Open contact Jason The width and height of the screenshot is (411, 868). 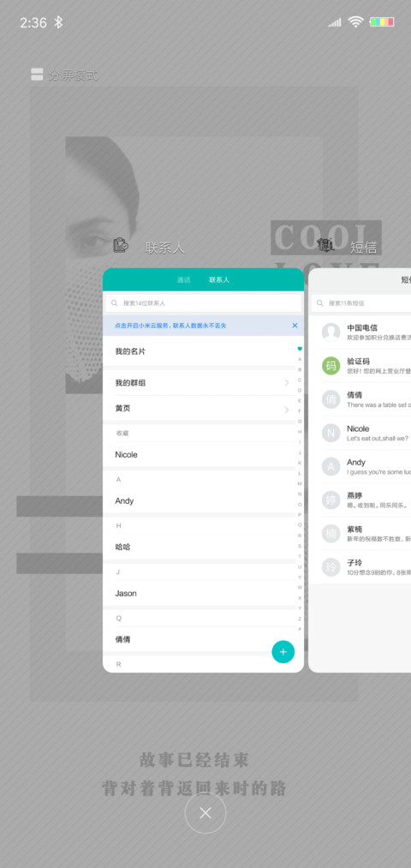[200, 594]
